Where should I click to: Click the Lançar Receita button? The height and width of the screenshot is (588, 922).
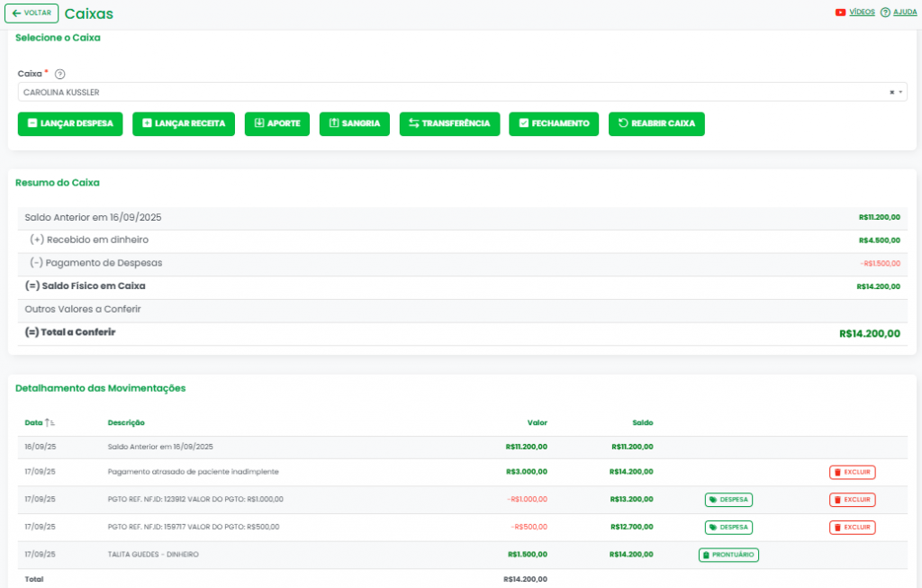point(184,123)
